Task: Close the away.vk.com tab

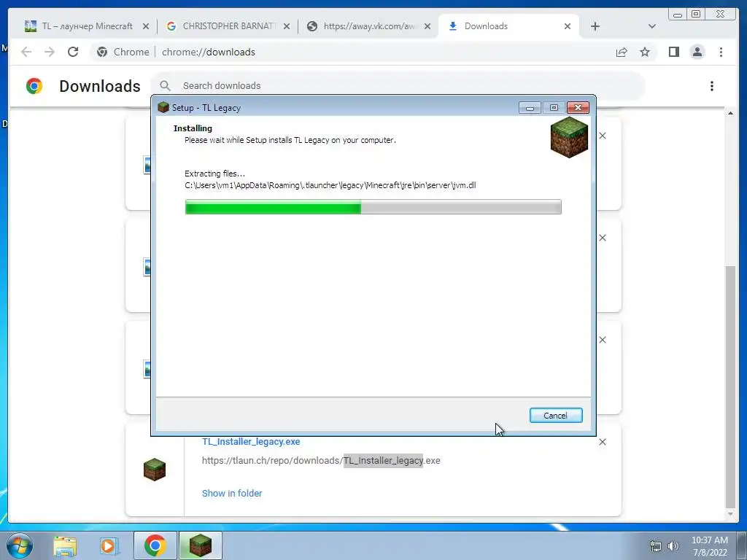Action: tap(427, 26)
